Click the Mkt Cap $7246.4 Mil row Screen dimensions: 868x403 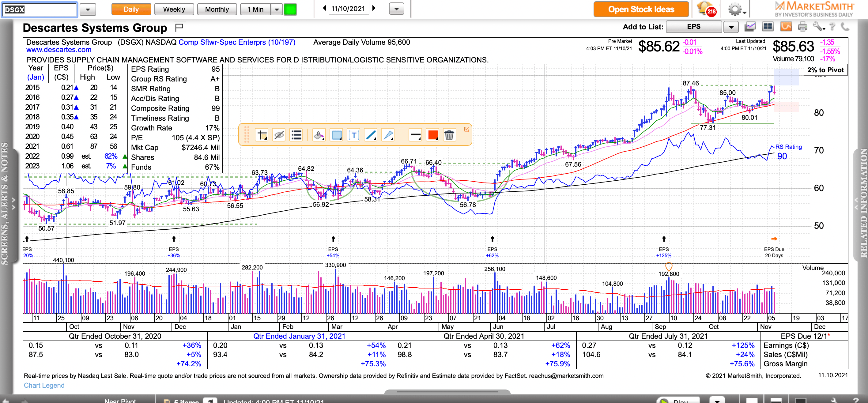click(x=175, y=148)
